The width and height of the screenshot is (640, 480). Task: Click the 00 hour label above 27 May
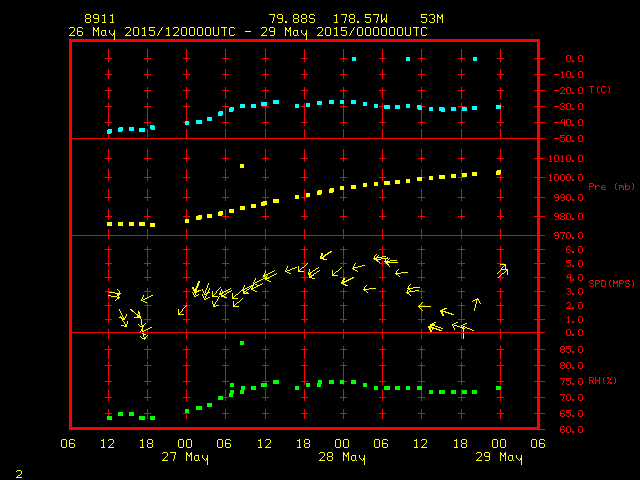pos(185,444)
